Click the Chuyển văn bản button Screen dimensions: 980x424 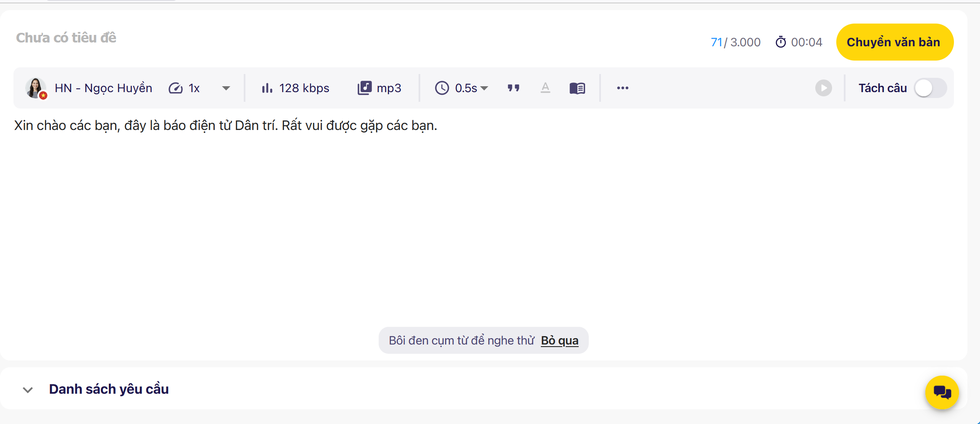[894, 42]
